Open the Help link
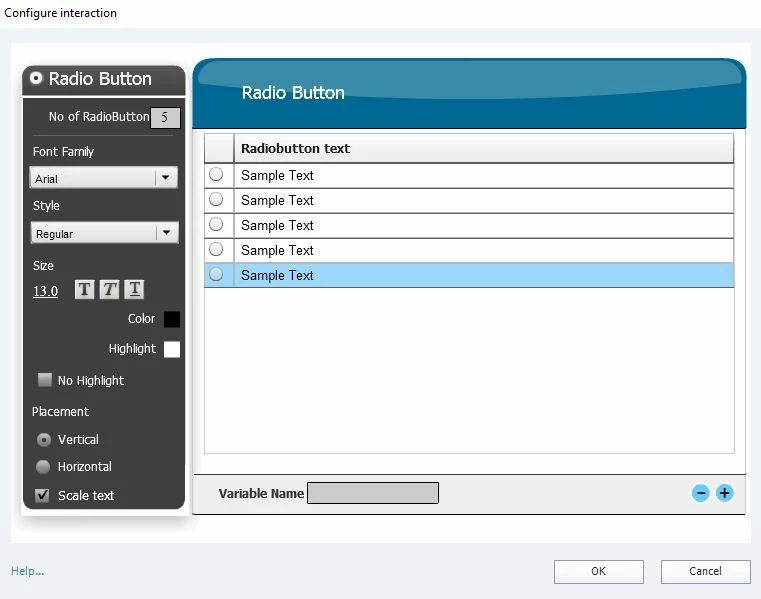761x599 pixels. click(x=28, y=571)
